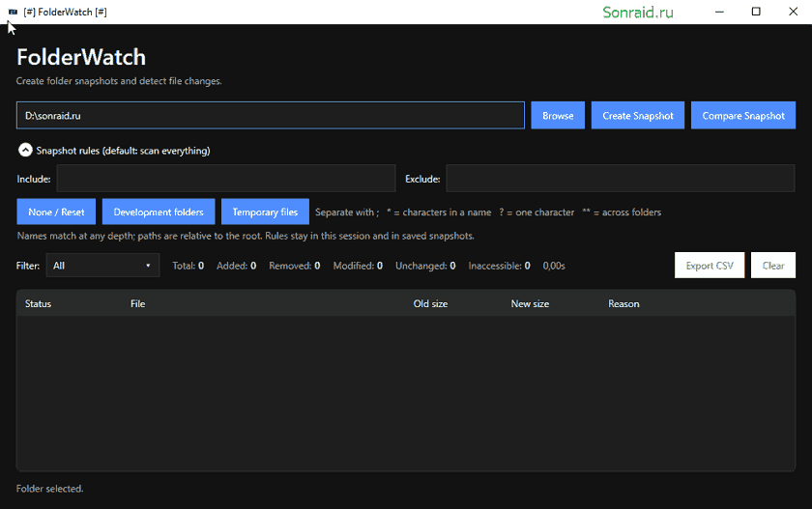This screenshot has height=509, width=812.
Task: Click the 'Modified: 0' counter
Action: (358, 266)
